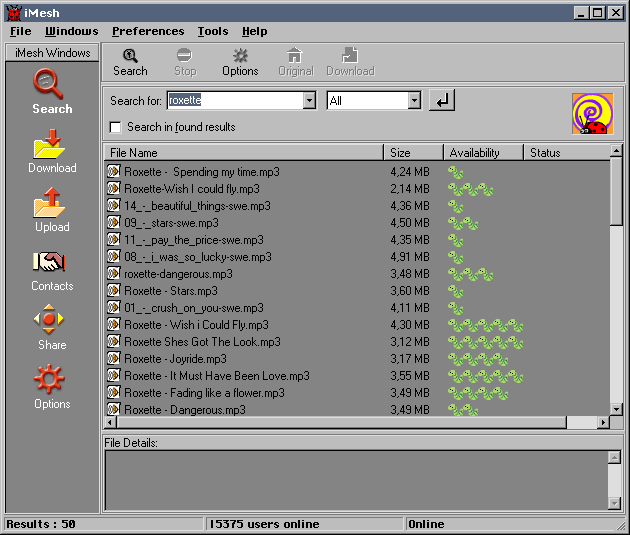Viewport: 630px width, 535px height.
Task: Click the Share icon in sidebar
Action: [x=50, y=322]
